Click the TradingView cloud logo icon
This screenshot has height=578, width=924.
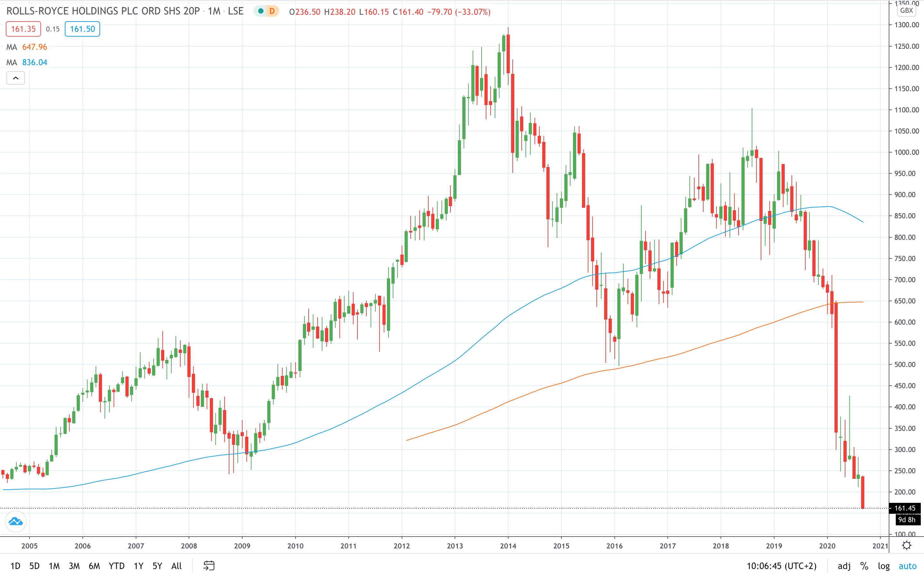16,521
